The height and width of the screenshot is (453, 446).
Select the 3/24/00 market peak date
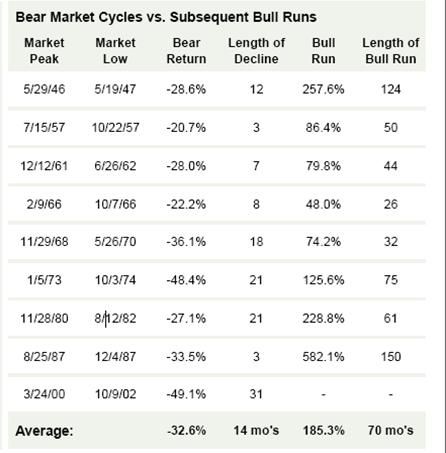(44, 394)
